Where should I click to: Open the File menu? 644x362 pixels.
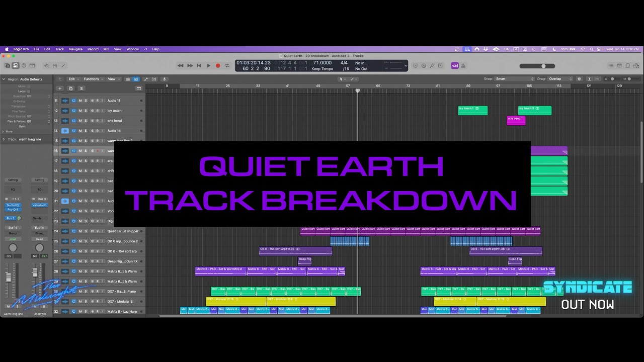click(x=37, y=49)
